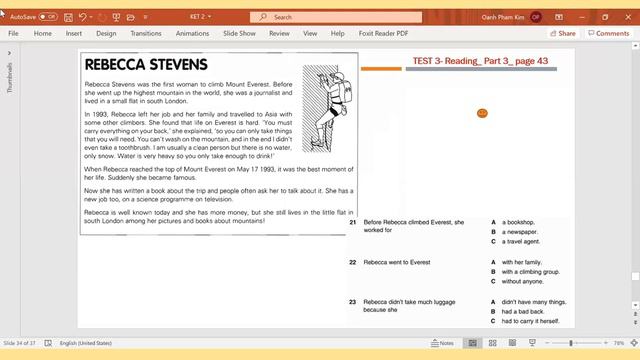The image size is (640, 360).
Task: Open the Transitions tab
Action: coord(146,33)
